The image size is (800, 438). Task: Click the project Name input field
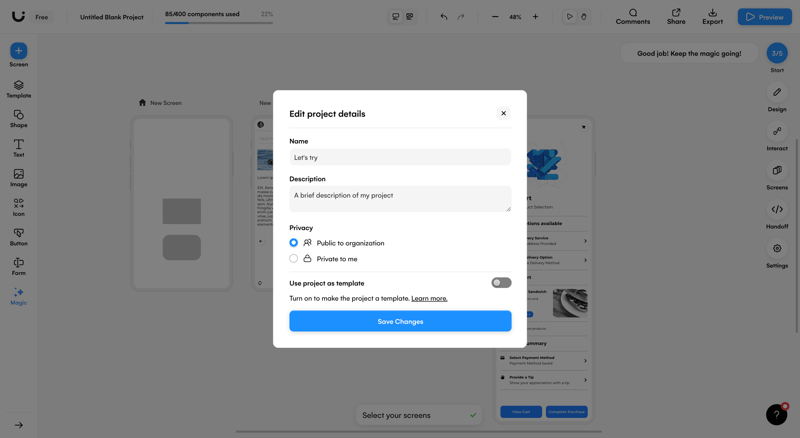pos(400,157)
